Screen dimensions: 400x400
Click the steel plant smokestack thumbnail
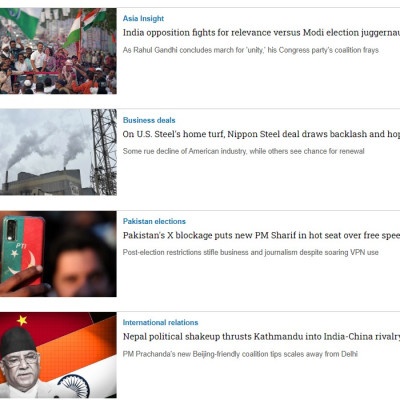(x=58, y=152)
